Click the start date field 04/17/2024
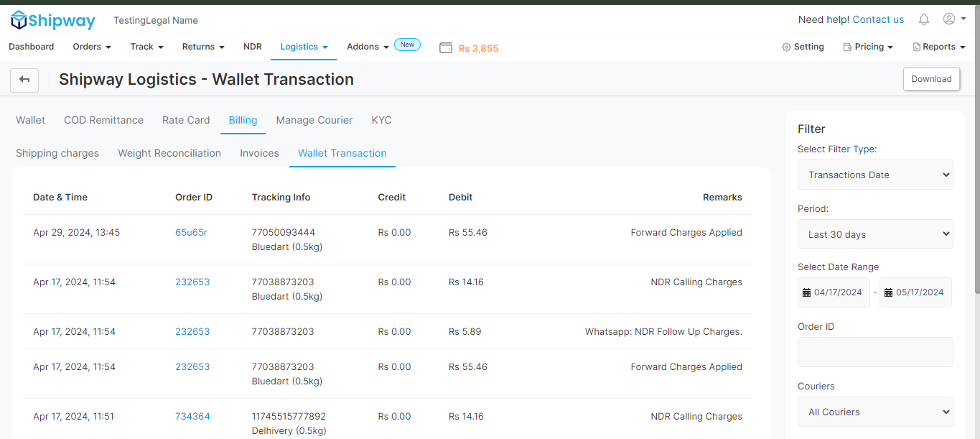980x439 pixels. (x=834, y=292)
